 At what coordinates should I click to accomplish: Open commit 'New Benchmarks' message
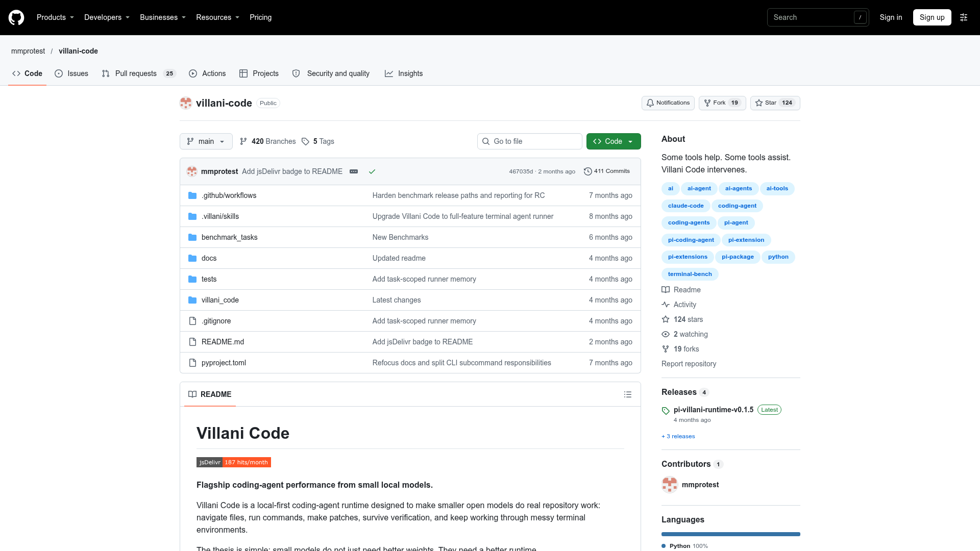[400, 237]
